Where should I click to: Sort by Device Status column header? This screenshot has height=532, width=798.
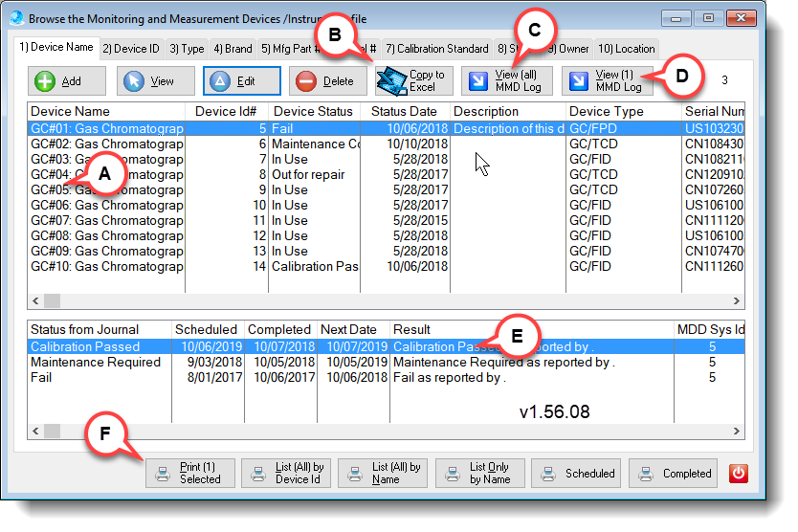pyautogui.click(x=313, y=111)
